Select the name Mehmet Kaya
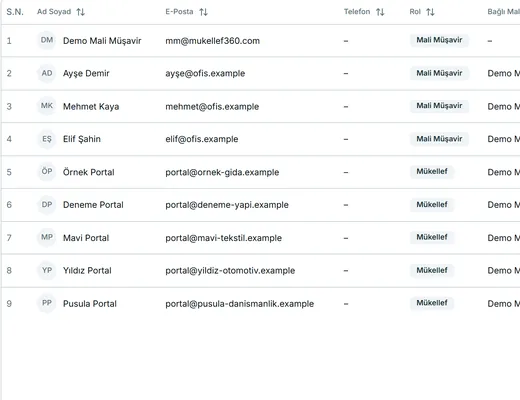This screenshot has width=520, height=400. pyautogui.click(x=91, y=106)
